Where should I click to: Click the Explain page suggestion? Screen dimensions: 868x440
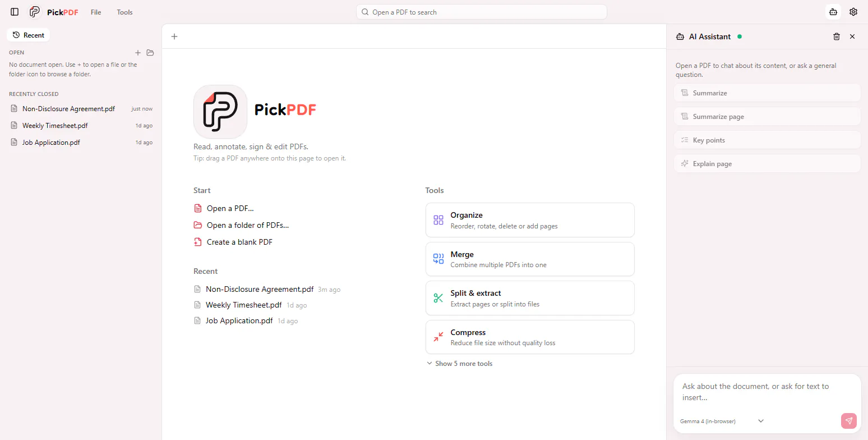[767, 164]
